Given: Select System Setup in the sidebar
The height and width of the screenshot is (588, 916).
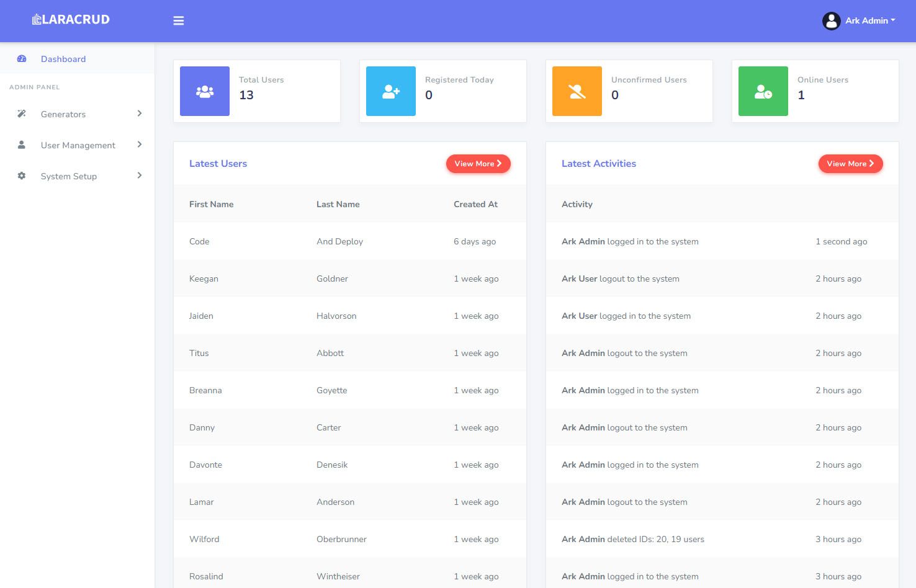Looking at the screenshot, I should (x=77, y=176).
